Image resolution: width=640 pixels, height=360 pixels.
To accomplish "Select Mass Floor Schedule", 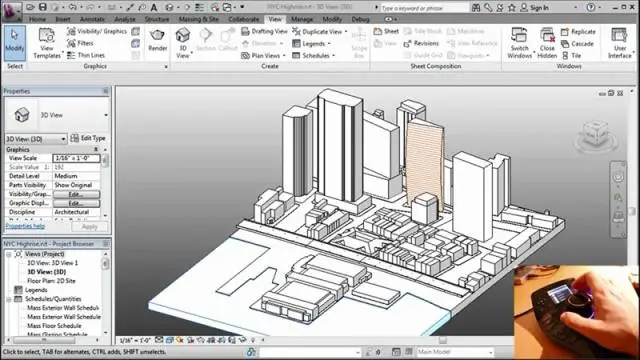I will point(54,326).
